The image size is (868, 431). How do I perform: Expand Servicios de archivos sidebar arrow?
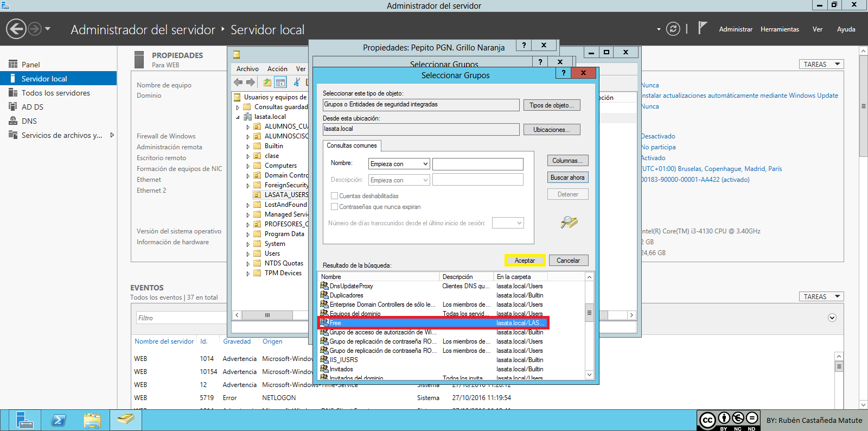coord(112,135)
